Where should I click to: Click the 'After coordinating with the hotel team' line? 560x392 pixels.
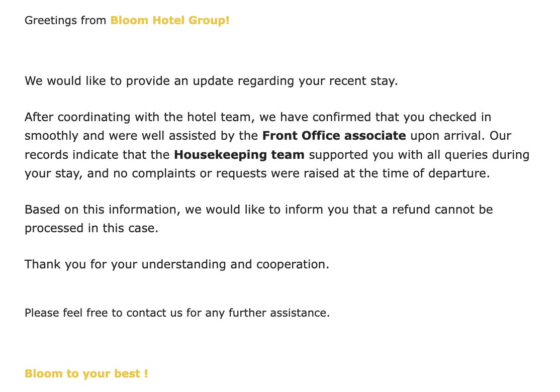pos(139,117)
